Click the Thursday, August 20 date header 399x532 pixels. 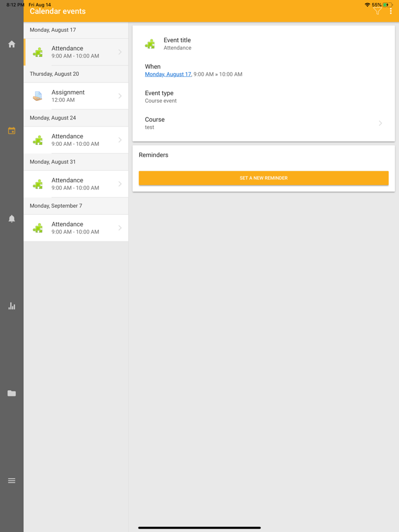point(54,74)
